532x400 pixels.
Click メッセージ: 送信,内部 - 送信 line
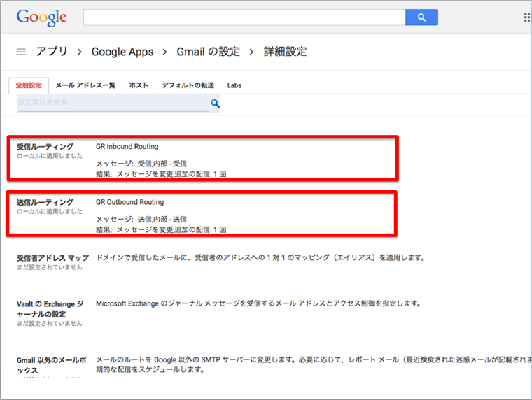click(x=141, y=220)
